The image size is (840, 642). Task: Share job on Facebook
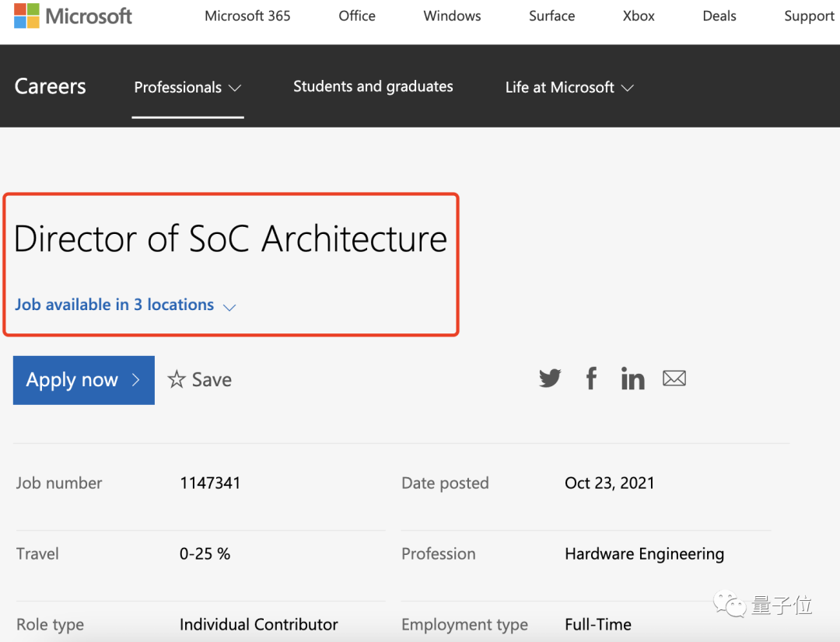click(591, 379)
